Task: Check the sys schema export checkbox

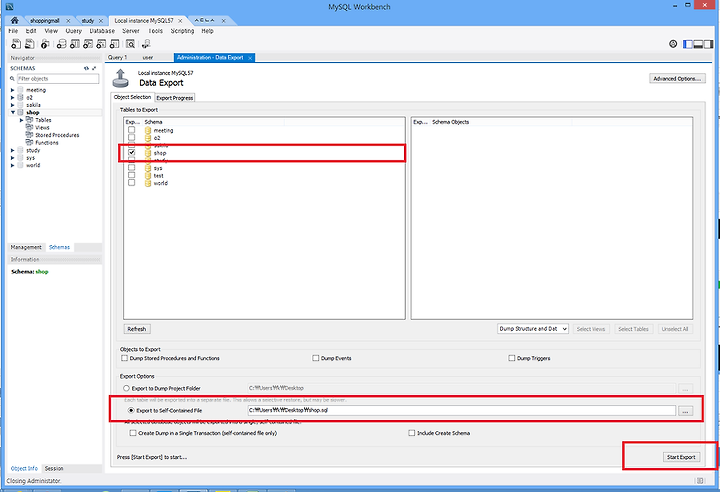Action: pos(131,168)
